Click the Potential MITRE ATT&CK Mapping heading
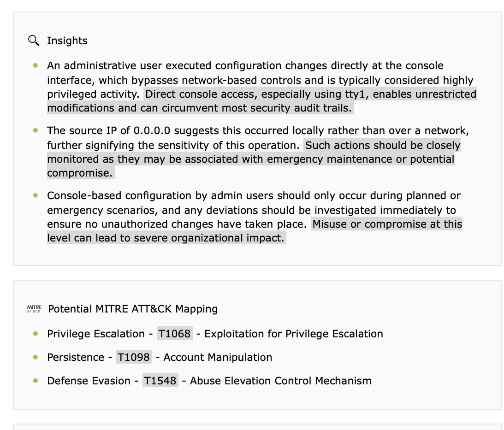This screenshot has width=504, height=430. 133,309
